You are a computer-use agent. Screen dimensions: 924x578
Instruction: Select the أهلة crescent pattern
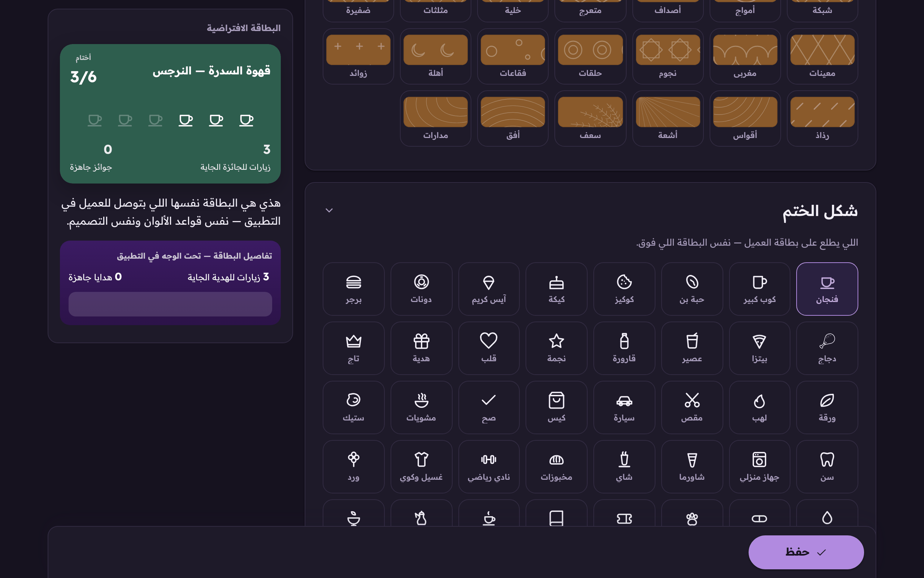coord(436,56)
